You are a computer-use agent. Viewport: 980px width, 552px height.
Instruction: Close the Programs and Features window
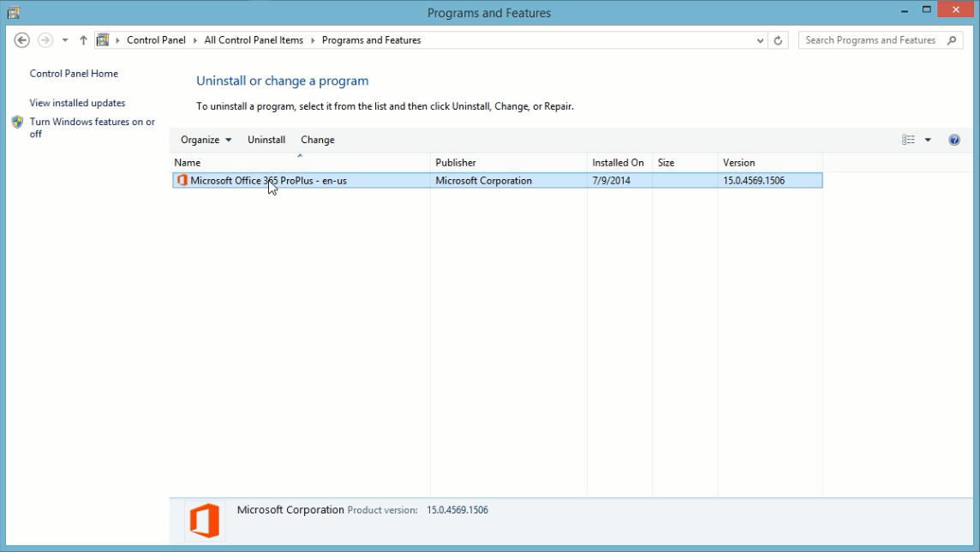point(956,9)
